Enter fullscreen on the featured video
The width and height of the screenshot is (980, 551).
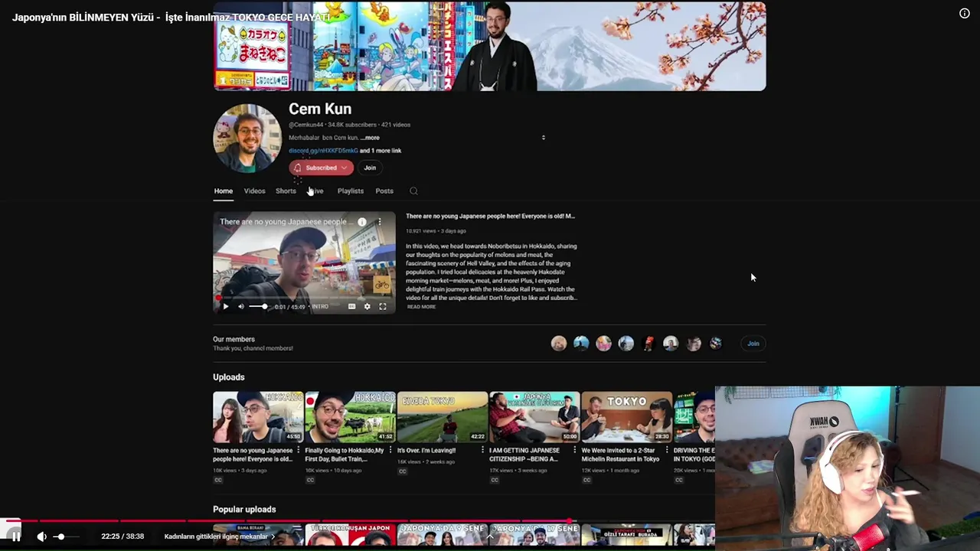pyautogui.click(x=383, y=307)
